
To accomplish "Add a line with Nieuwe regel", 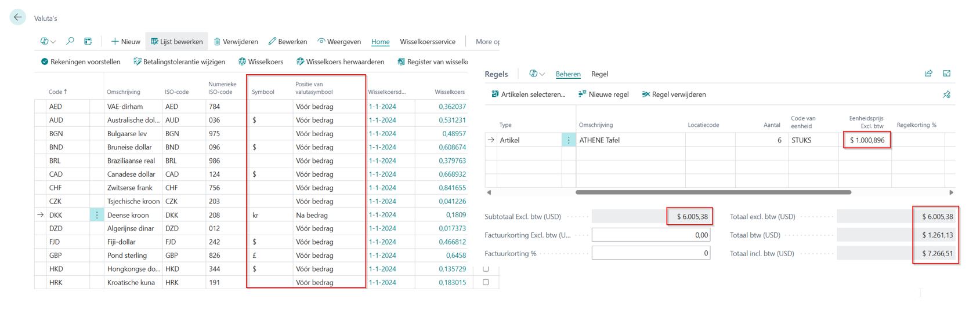I will click(x=603, y=94).
